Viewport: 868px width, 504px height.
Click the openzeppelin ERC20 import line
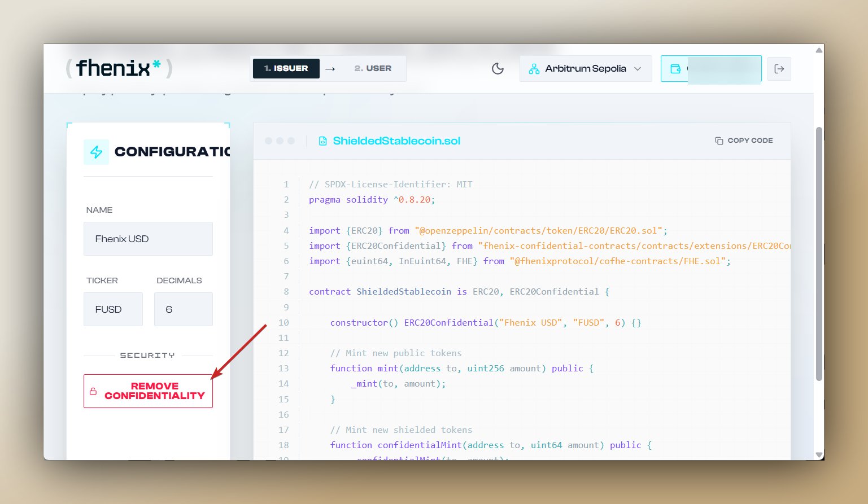point(488,231)
